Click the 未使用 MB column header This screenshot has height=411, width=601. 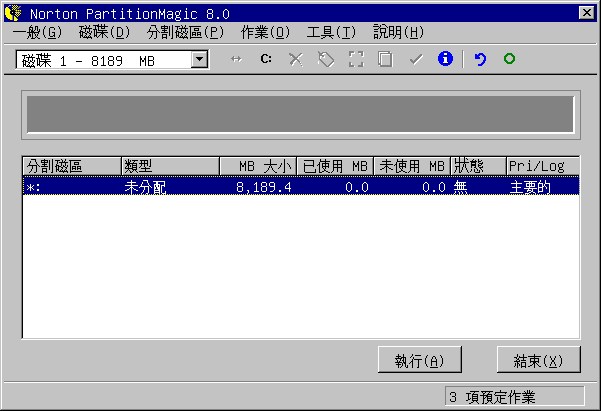pyautogui.click(x=412, y=166)
